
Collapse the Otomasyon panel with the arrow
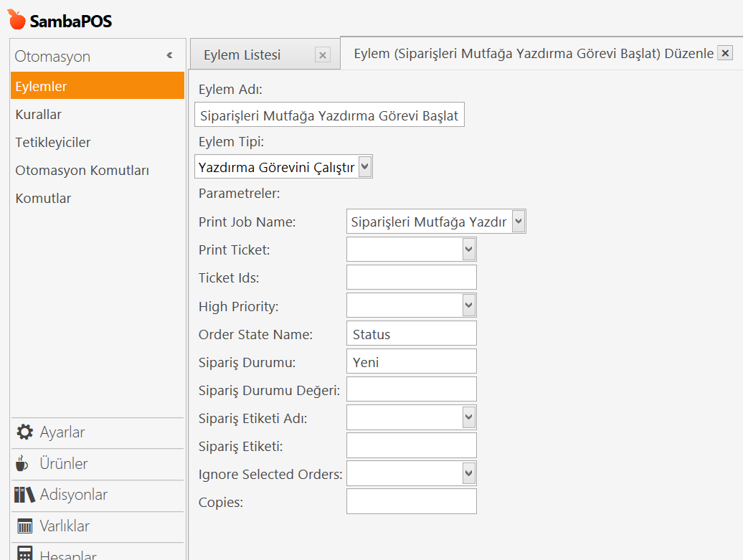[x=170, y=56]
